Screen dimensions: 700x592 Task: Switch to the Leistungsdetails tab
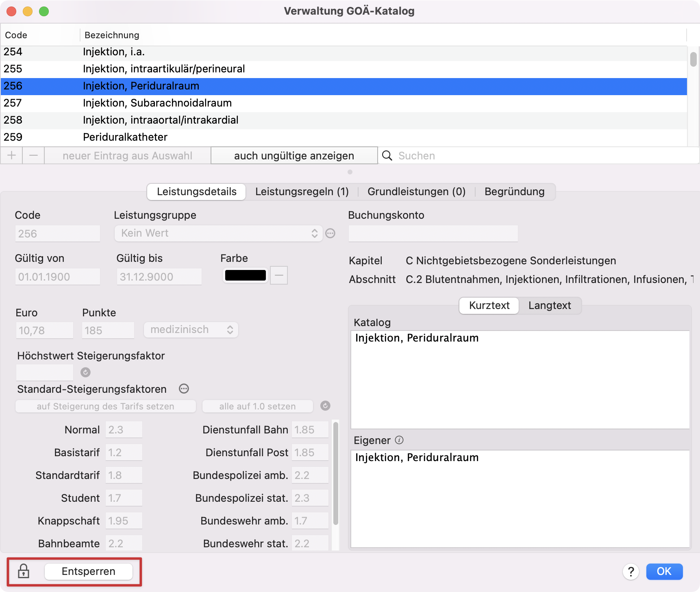196,192
